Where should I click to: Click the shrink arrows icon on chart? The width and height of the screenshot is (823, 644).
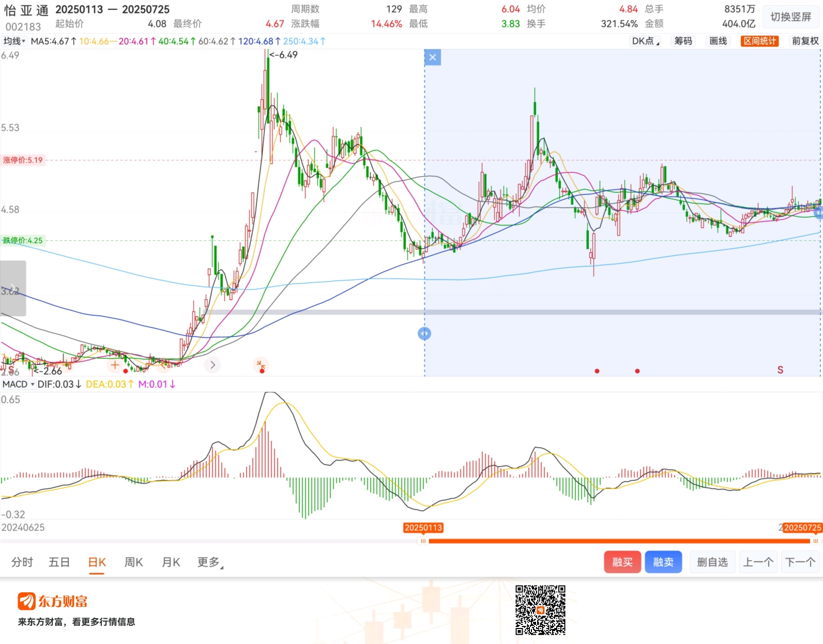point(262,365)
